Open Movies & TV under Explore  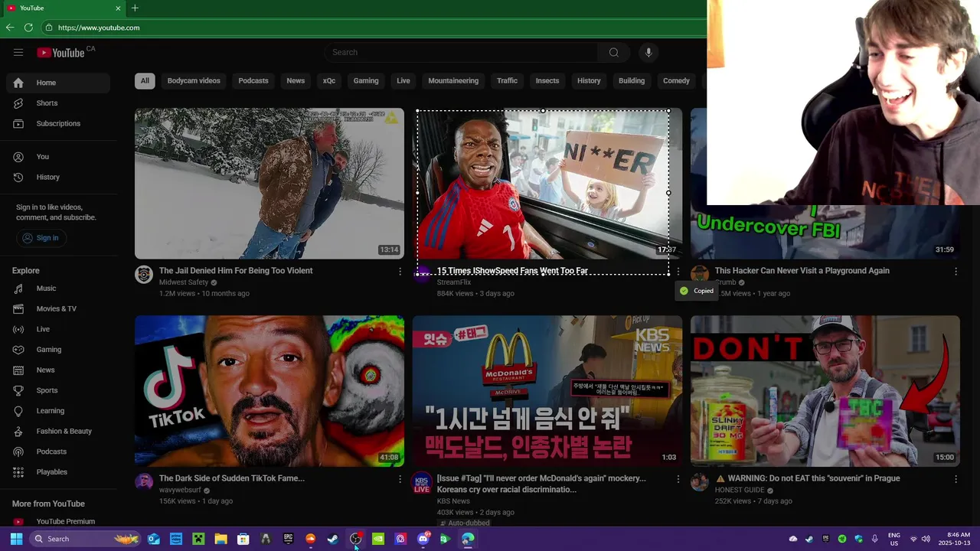(58, 308)
